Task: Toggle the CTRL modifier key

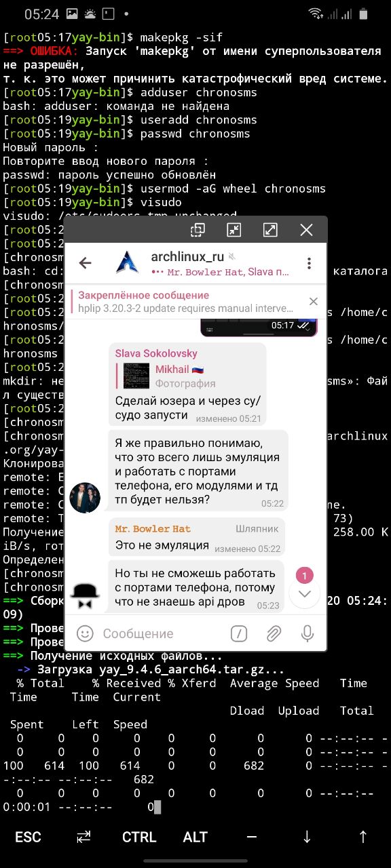Action: (139, 837)
